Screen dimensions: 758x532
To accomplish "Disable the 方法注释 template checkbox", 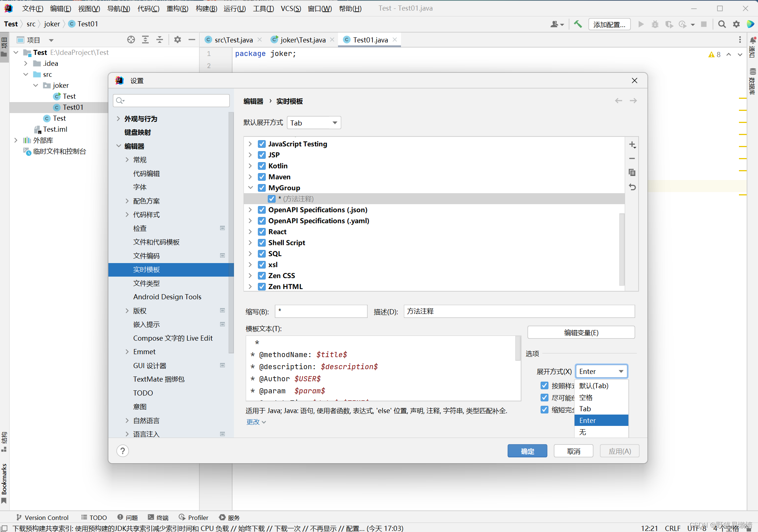I will click(x=272, y=199).
